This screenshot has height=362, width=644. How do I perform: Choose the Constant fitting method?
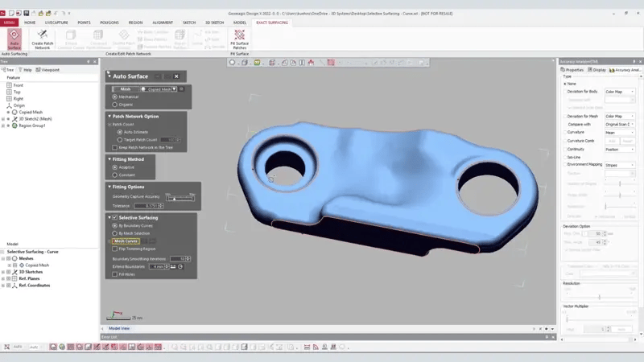coord(115,175)
